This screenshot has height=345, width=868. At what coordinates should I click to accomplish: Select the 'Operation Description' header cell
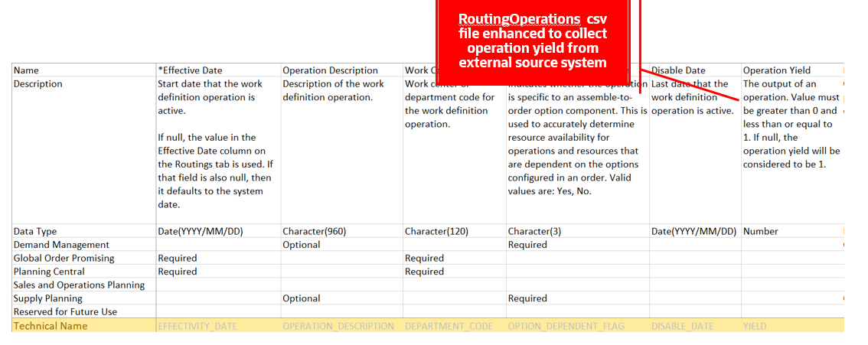pyautogui.click(x=342, y=70)
